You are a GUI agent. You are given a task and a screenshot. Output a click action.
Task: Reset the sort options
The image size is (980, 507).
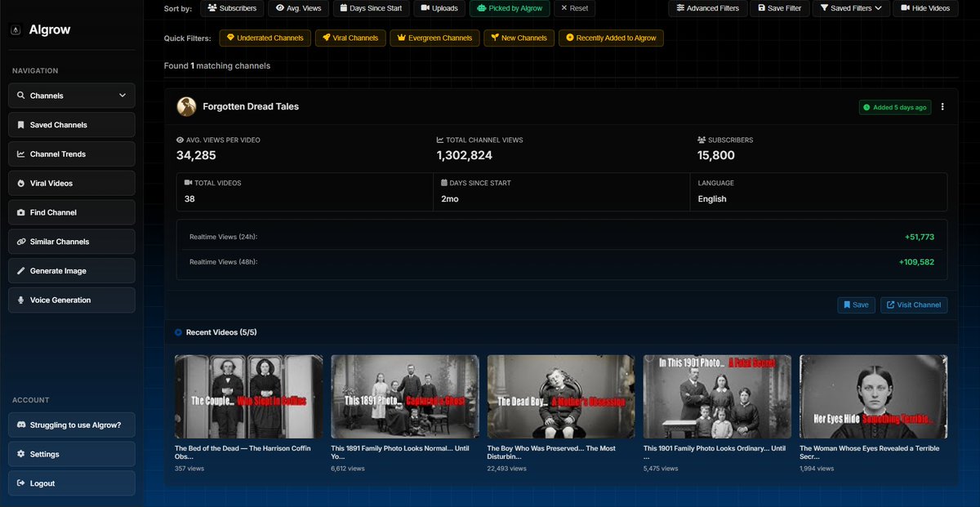point(574,8)
